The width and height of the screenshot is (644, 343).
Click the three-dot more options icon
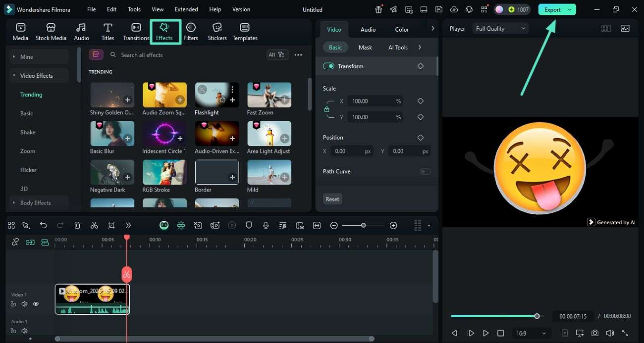[x=298, y=55]
